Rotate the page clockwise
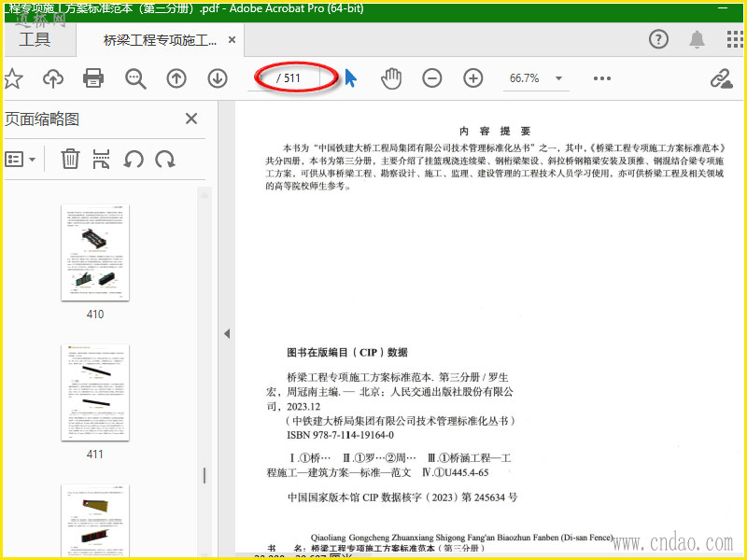747x560 pixels. point(165,159)
